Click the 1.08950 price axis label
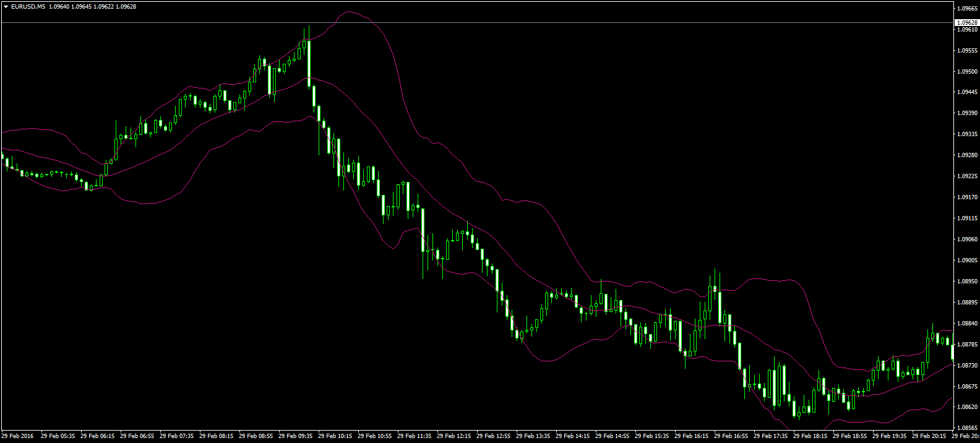 (x=967, y=282)
